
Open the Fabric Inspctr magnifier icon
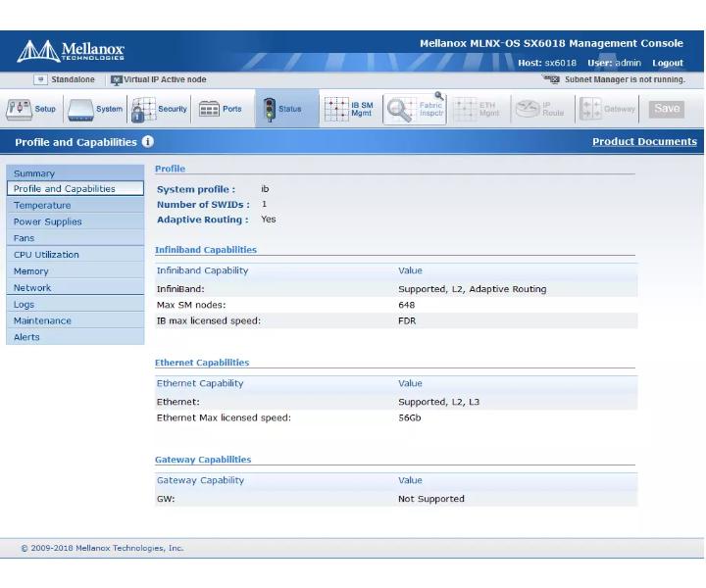pos(399,110)
